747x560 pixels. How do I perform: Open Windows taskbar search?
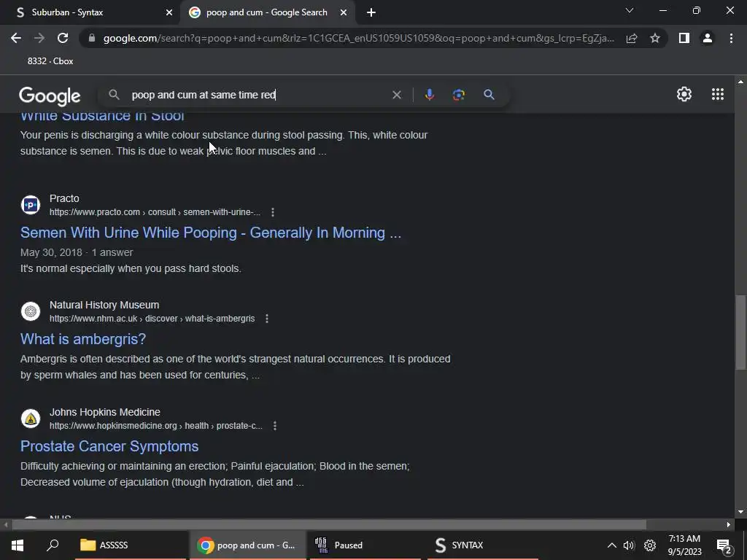click(53, 545)
